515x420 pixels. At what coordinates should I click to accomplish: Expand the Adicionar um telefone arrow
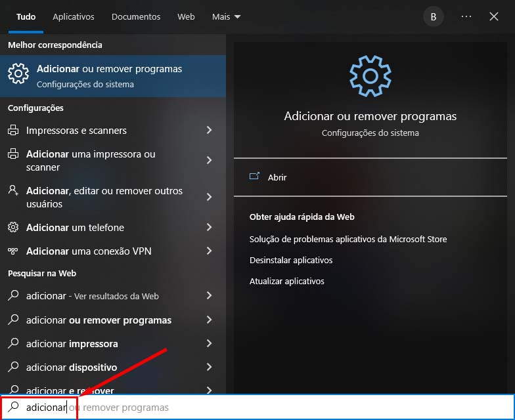(x=209, y=228)
